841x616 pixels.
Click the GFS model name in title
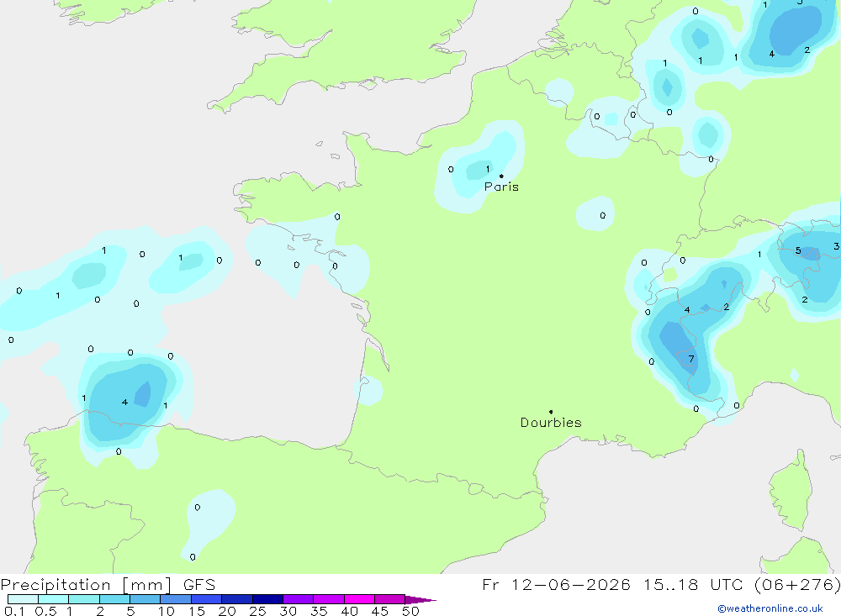(199, 585)
